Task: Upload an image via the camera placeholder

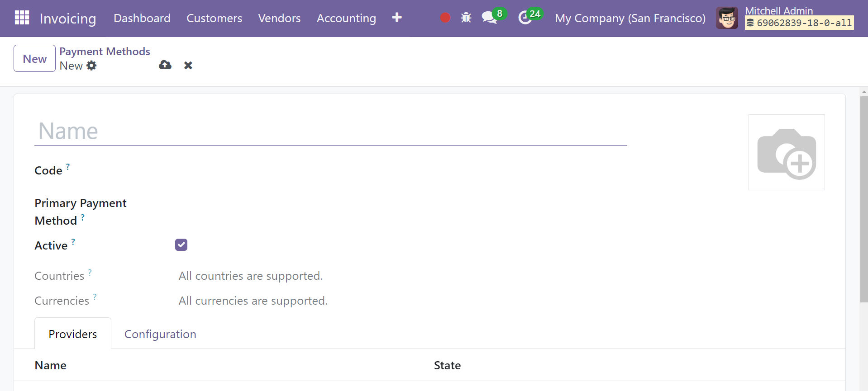Action: click(787, 152)
